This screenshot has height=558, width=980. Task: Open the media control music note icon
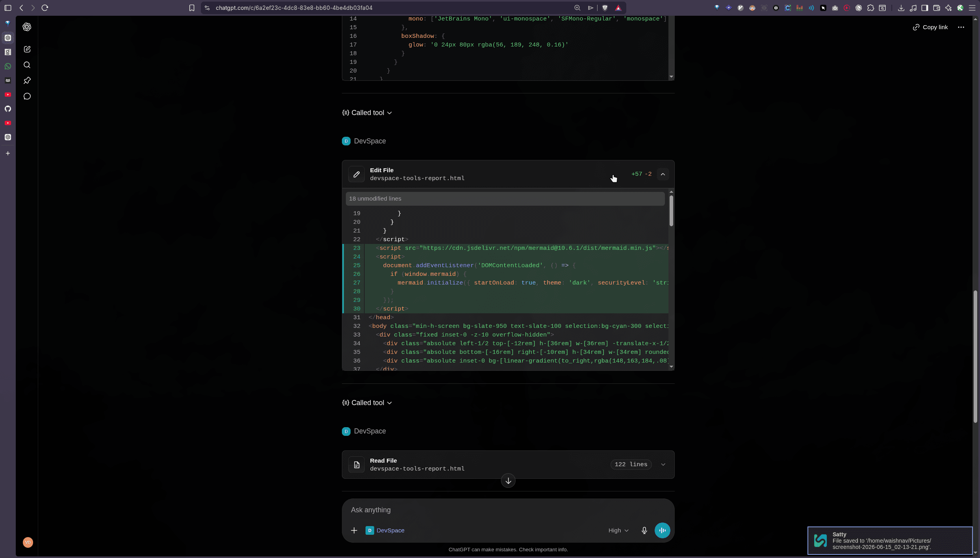click(913, 8)
